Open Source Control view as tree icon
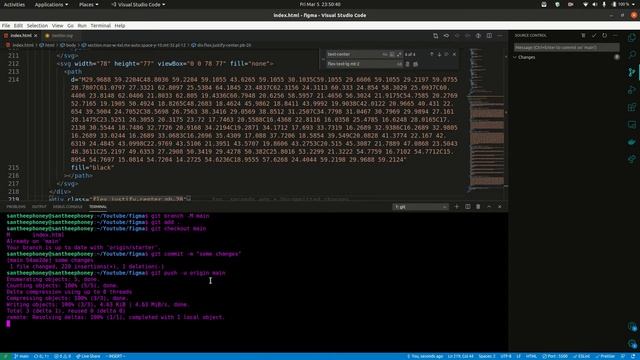Screen dimensions: 640x360 (x=583, y=36)
